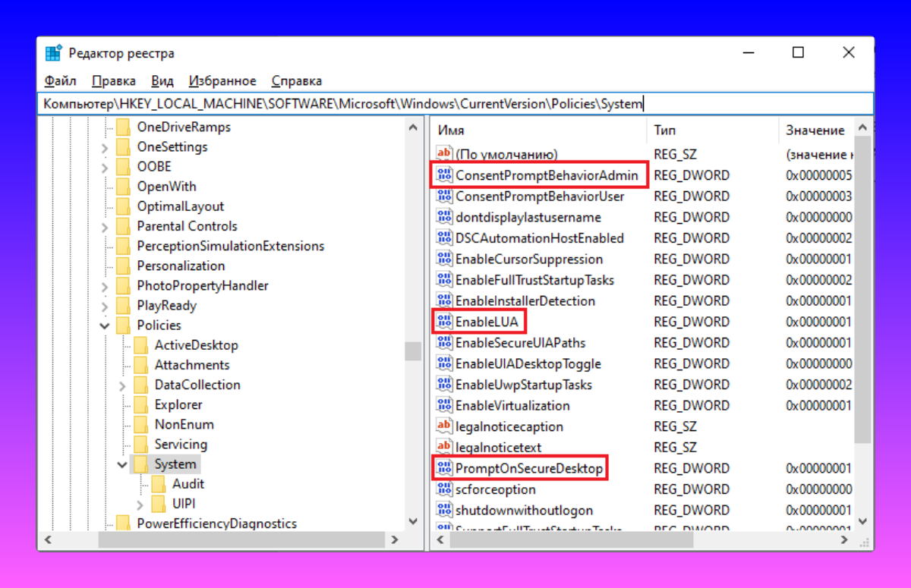911x588 pixels.
Task: Click the DWORD icon beside ConsentPromptBehaviorAdmin
Action: [444, 175]
